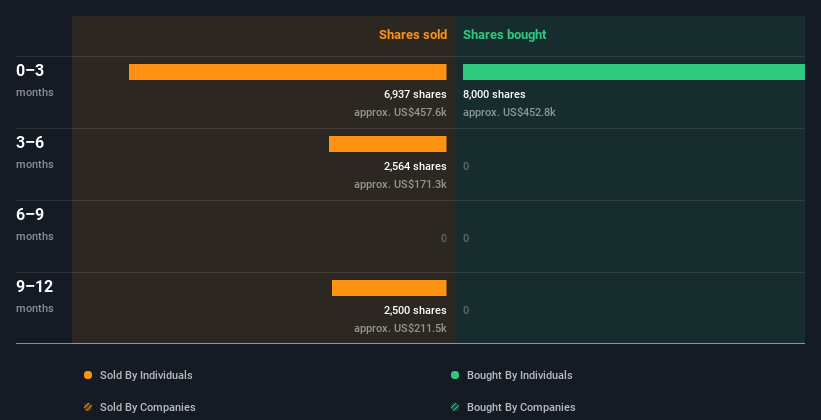The height and width of the screenshot is (420, 821).
Task: Click the 8,000 shares value text
Action: pos(494,94)
